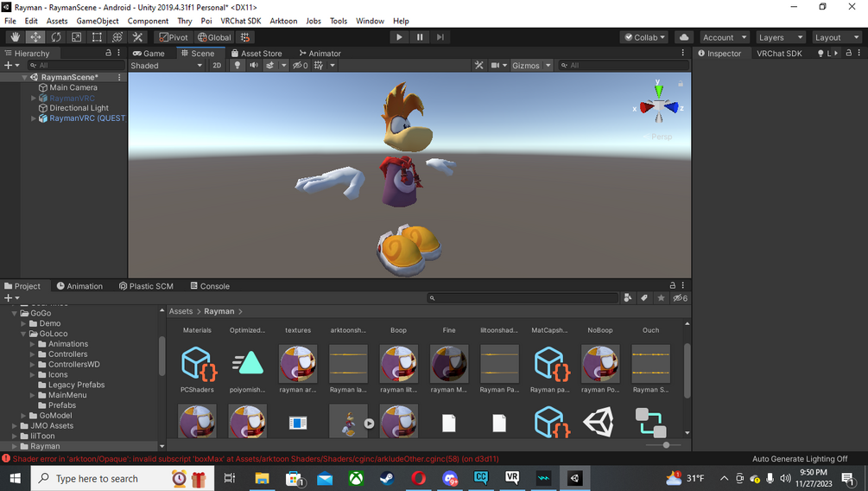Open custom editor tools wrench icon
The width and height of the screenshot is (868, 491).
pos(138,37)
